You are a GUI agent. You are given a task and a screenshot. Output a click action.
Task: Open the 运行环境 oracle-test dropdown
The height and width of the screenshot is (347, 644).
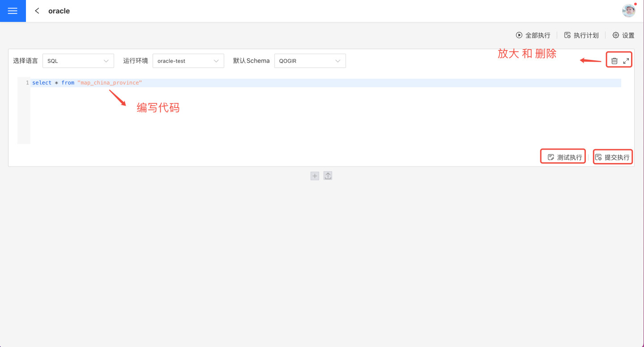[188, 61]
